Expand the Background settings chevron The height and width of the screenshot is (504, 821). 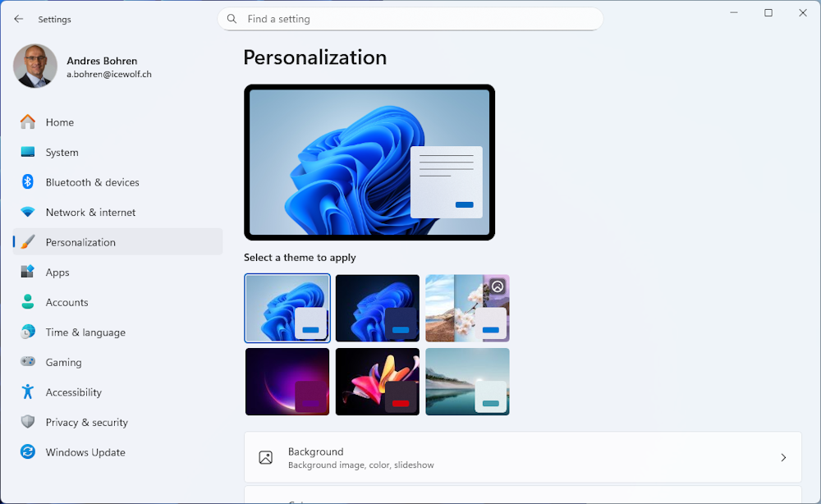tap(783, 458)
